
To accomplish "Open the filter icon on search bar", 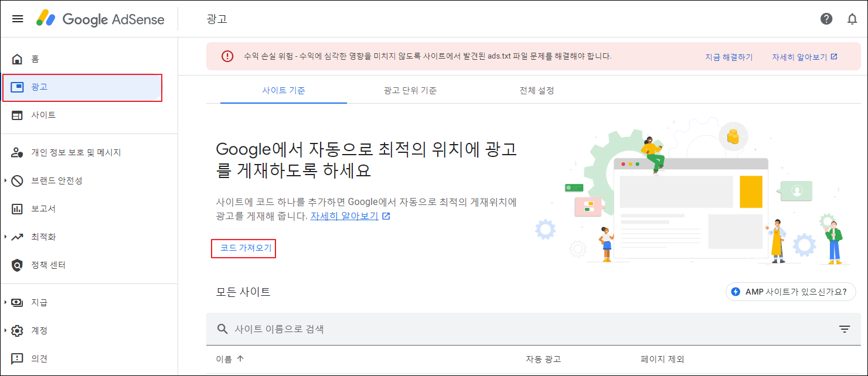I will click(x=845, y=329).
